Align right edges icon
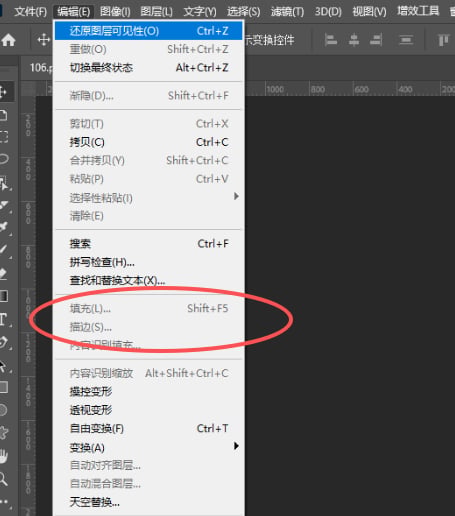 376,40
